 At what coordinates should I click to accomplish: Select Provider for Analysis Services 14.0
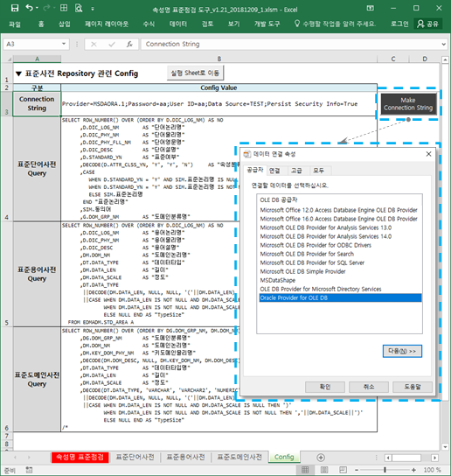pyautogui.click(x=326, y=236)
